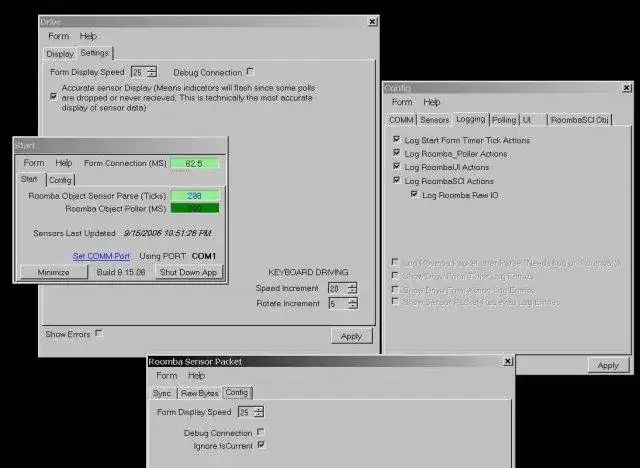Toggle Log RoombaSCI Actions checkbox
Viewport: 640px width, 468px height.
[396, 180]
